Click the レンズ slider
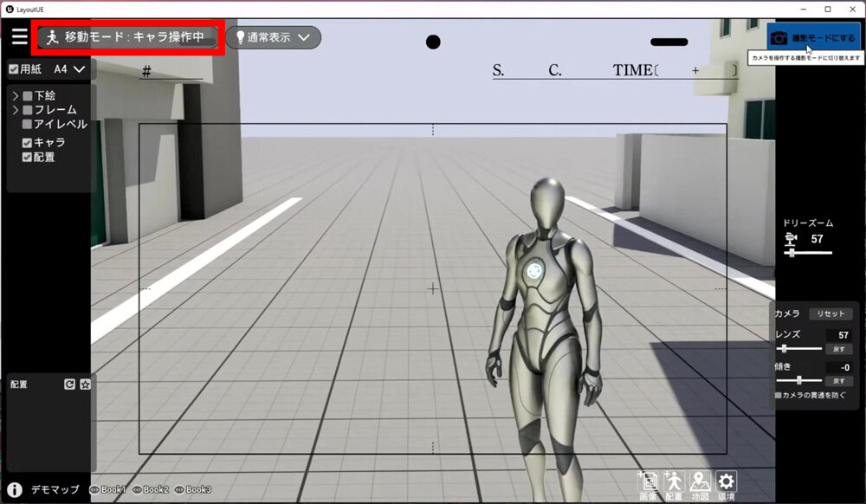The height and width of the screenshot is (504, 866). 798,348
